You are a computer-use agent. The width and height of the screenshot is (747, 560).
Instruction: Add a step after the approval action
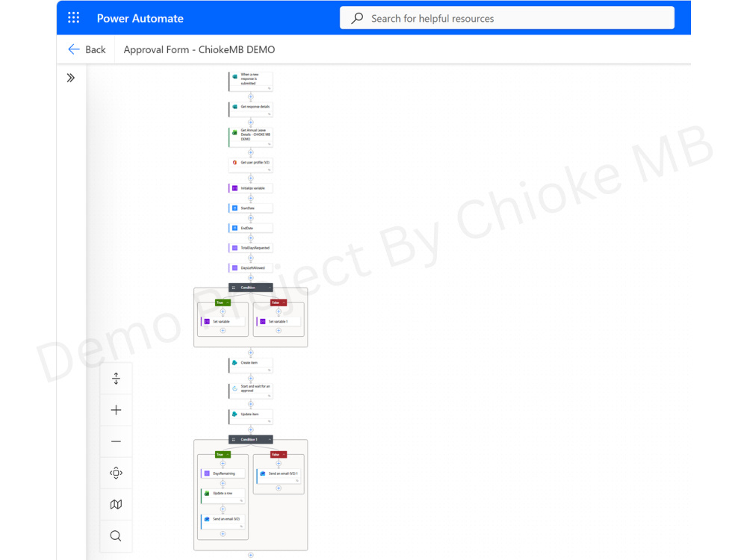[x=250, y=404]
